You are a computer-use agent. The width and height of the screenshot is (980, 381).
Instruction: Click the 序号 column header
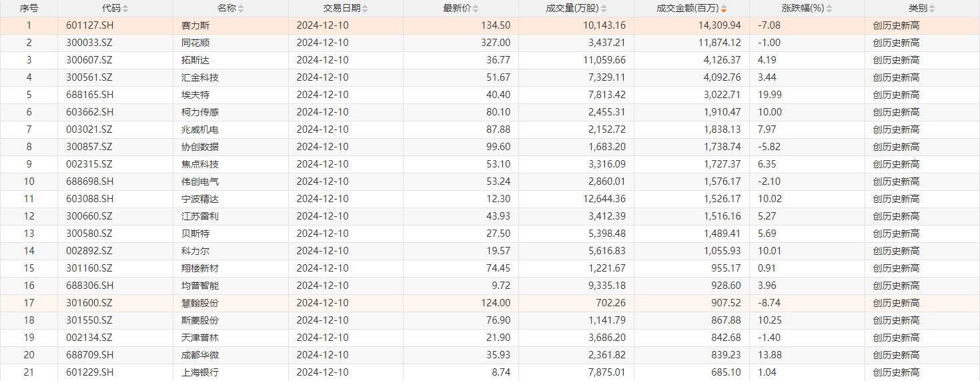[29, 9]
